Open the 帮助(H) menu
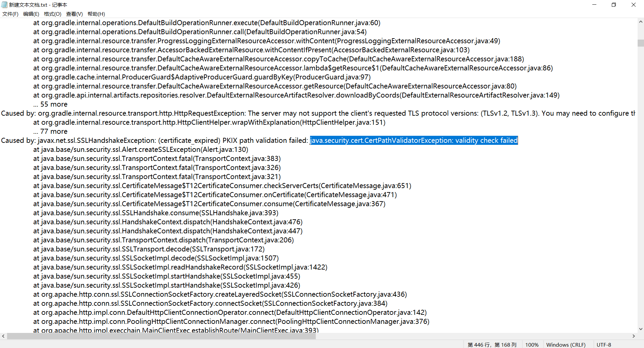Viewport: 644px width, 348px height. (x=96, y=14)
